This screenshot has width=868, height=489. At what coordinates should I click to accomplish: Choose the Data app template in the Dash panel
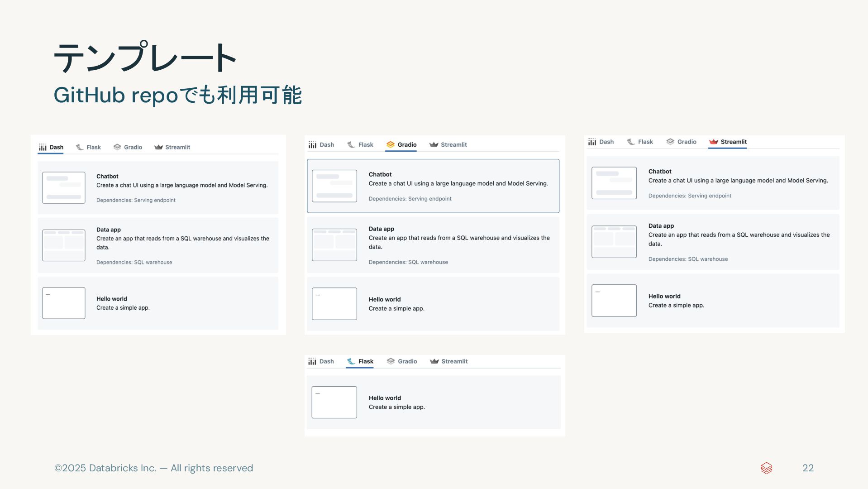click(x=158, y=245)
